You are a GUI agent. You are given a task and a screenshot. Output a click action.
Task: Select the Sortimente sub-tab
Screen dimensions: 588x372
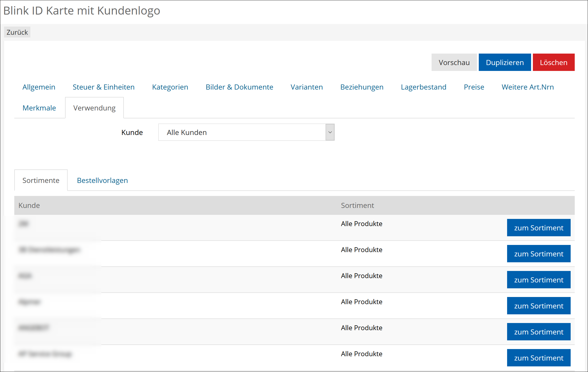pyautogui.click(x=41, y=180)
